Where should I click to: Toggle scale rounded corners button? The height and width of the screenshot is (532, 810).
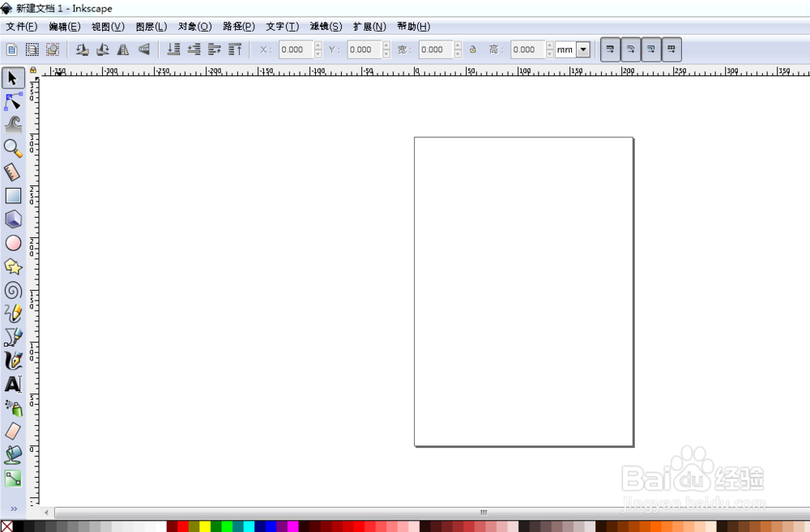click(x=631, y=49)
